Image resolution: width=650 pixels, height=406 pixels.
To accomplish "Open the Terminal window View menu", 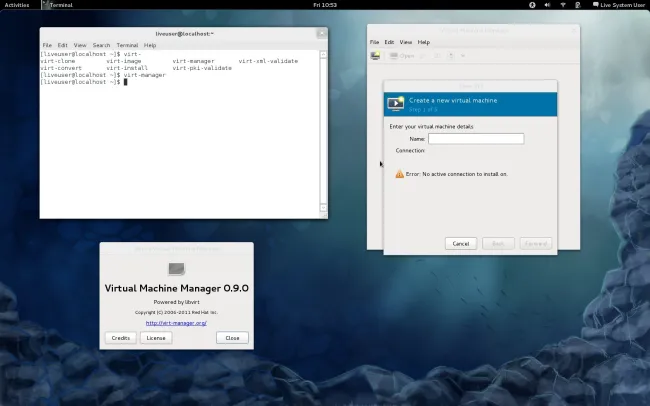I will tap(80, 45).
